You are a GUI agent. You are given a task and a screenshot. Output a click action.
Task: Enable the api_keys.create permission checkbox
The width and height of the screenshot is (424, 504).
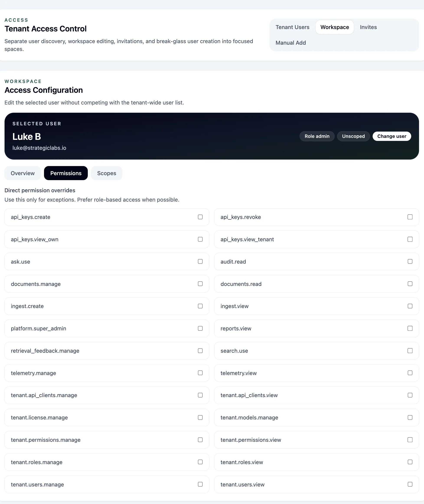tap(200, 217)
